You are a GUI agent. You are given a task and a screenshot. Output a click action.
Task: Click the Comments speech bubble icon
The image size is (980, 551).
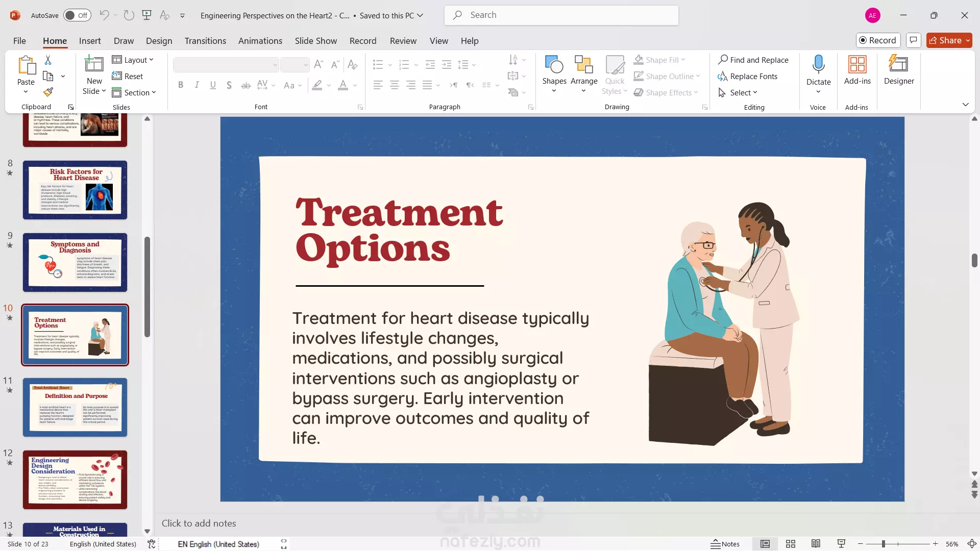pos(914,40)
